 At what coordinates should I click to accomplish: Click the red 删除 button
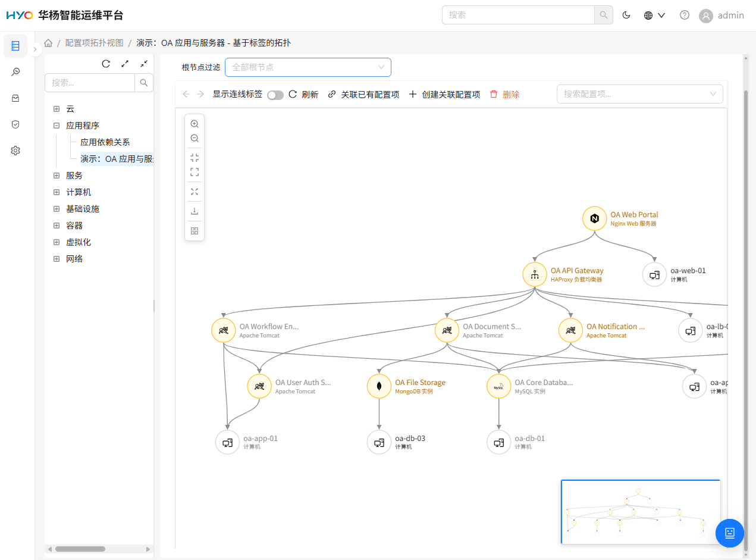point(504,94)
